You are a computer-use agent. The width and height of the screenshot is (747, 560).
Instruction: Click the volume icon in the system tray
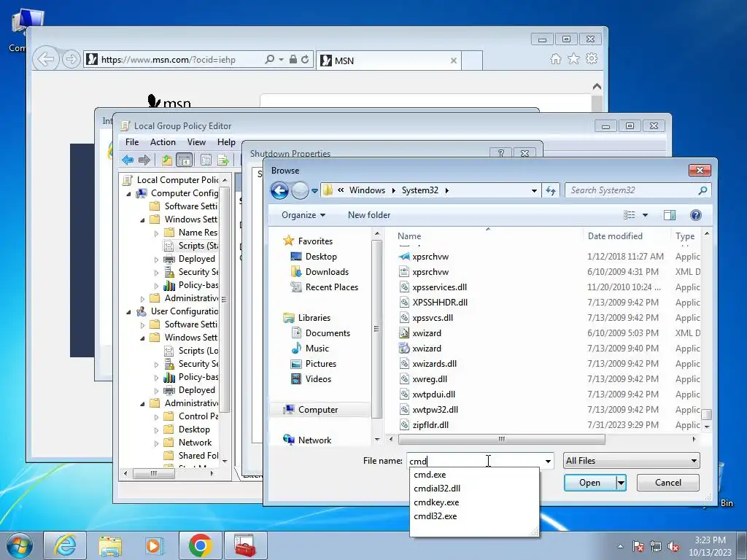coord(673,547)
